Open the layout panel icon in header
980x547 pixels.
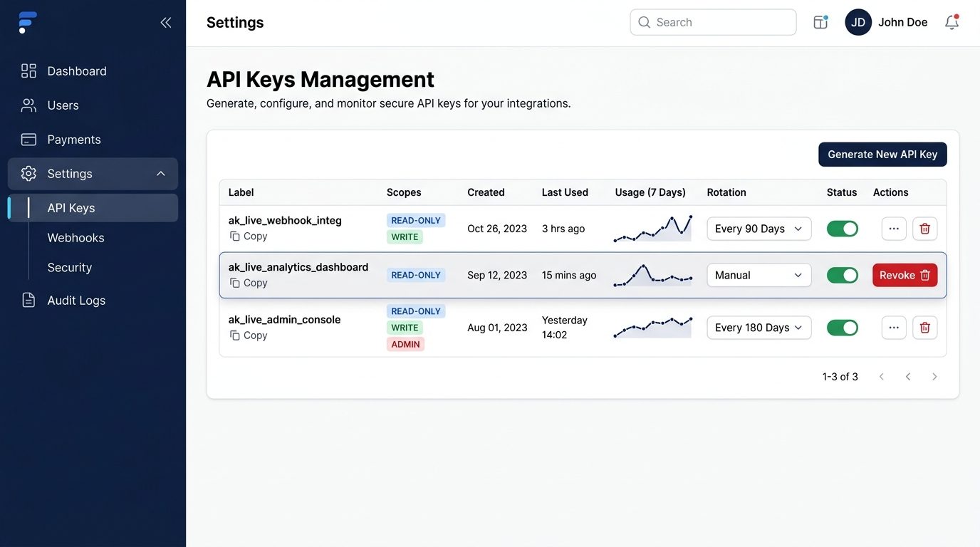tap(820, 22)
